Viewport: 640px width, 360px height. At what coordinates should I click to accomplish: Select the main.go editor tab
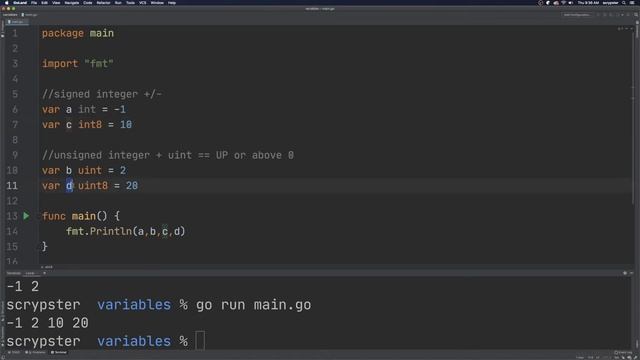[17, 22]
